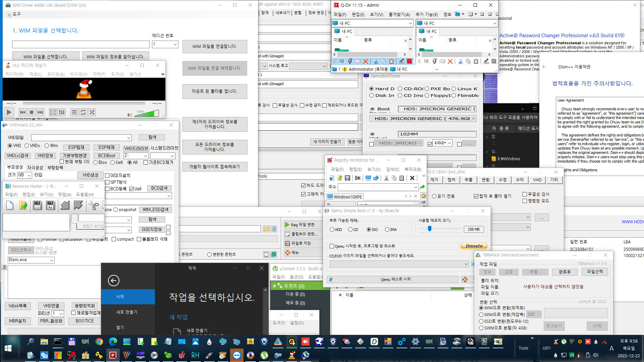Click lightning icon in left Q-Dir pane toolbar
644x362 pixels.
click(x=350, y=61)
